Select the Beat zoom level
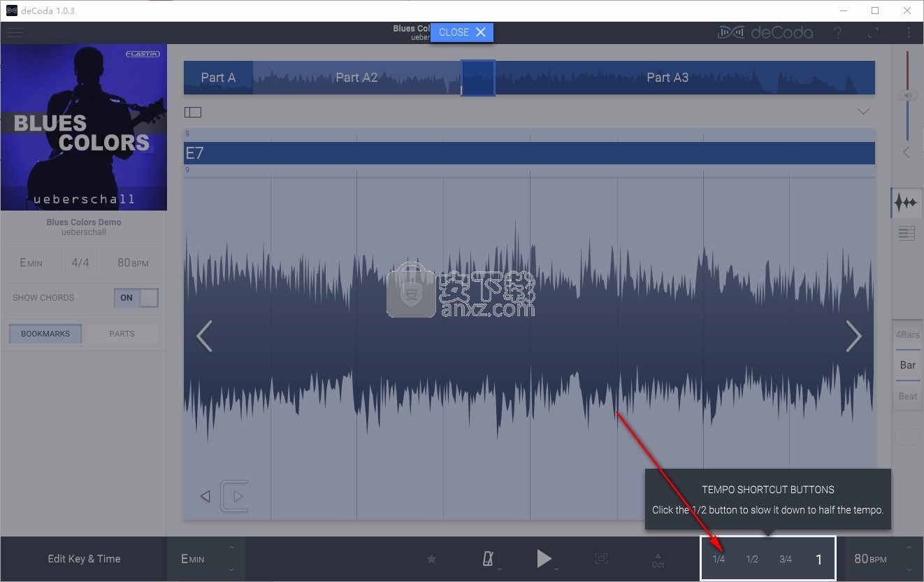 pyautogui.click(x=908, y=397)
